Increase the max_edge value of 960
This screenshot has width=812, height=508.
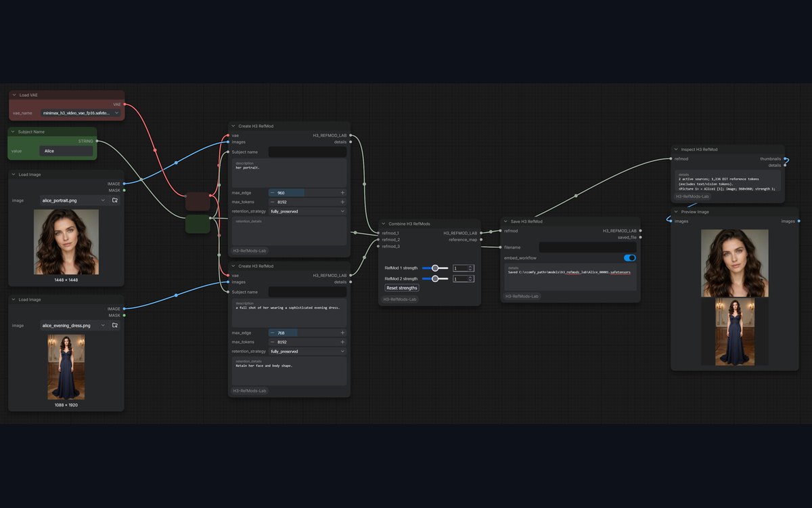coord(342,192)
